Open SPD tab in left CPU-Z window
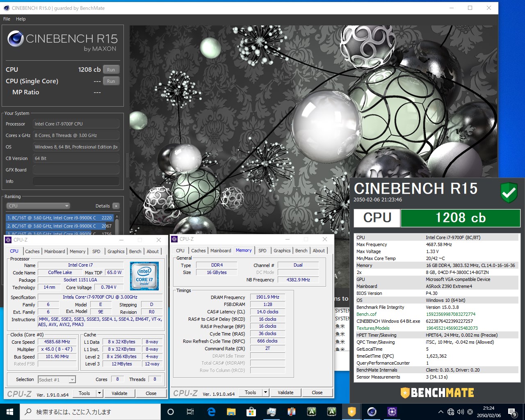Image resolution: width=525 pixels, height=420 pixels. click(96, 251)
